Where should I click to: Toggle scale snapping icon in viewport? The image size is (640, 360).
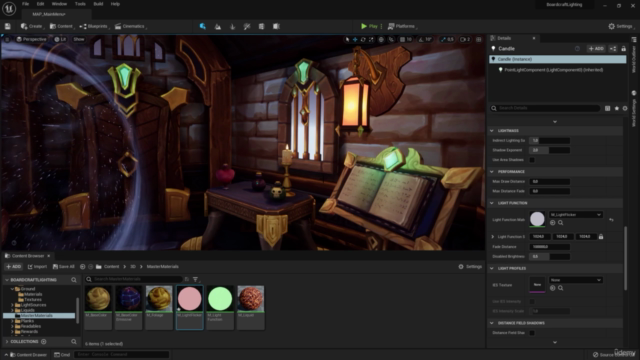click(x=443, y=40)
